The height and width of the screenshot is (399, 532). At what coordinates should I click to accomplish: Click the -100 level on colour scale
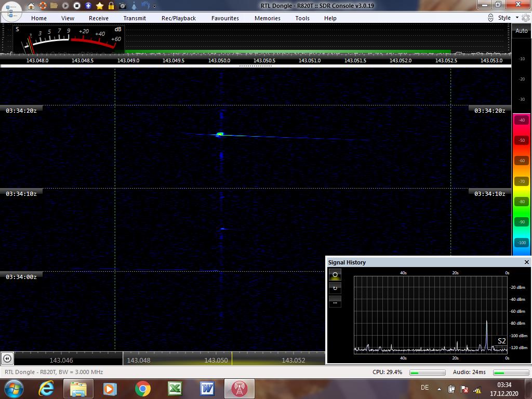(522, 243)
